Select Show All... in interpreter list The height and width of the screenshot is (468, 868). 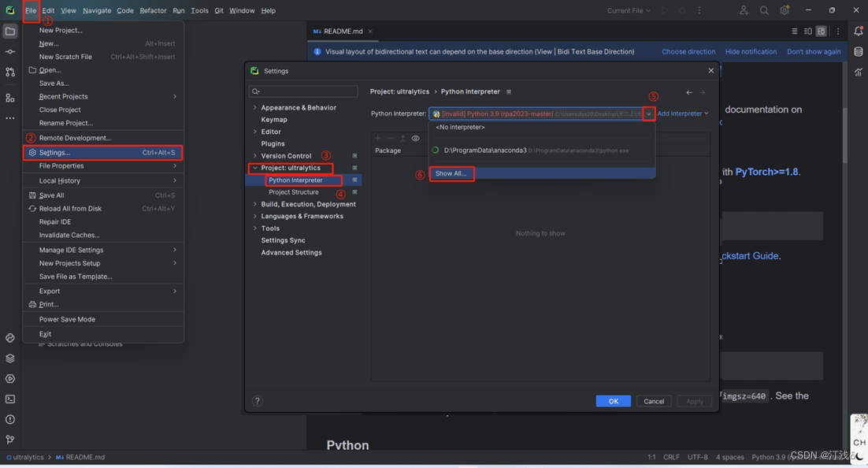(x=542, y=173)
